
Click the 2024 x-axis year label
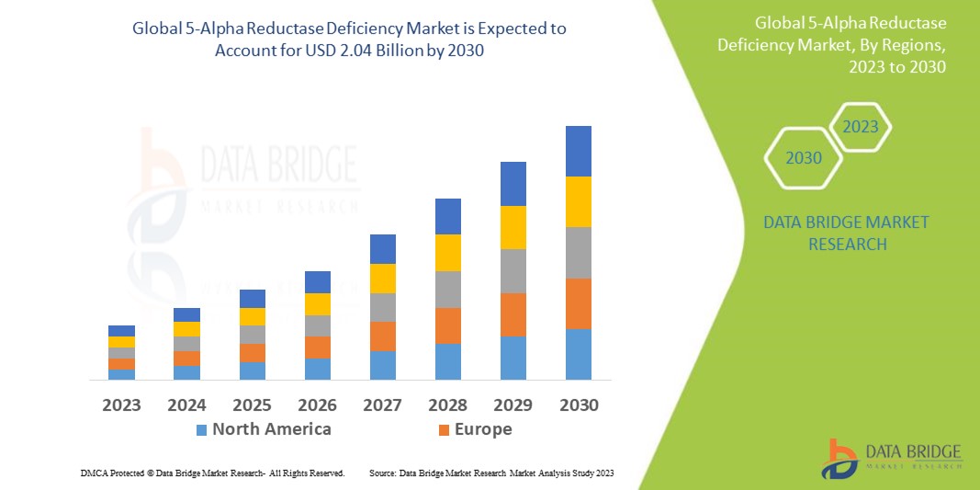point(186,405)
